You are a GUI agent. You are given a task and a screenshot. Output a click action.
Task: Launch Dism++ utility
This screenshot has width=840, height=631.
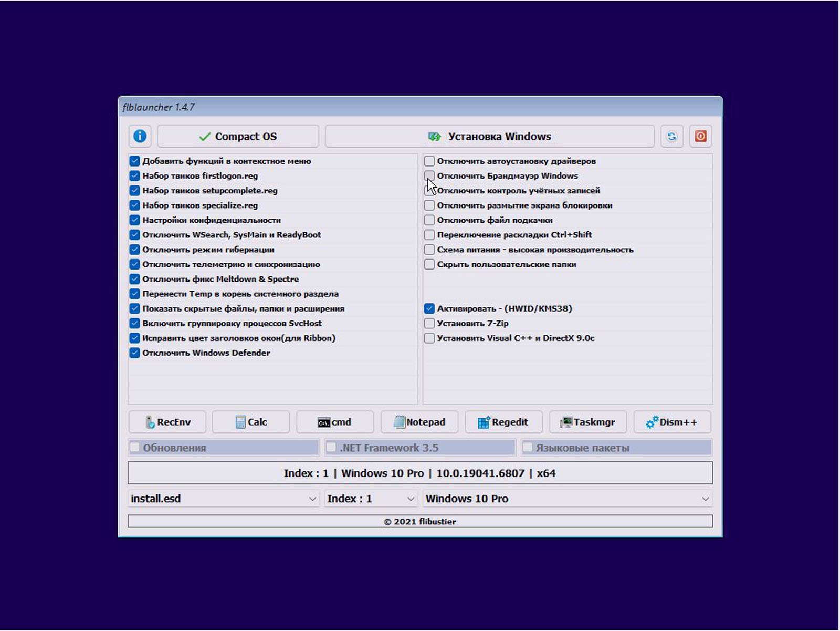point(672,422)
